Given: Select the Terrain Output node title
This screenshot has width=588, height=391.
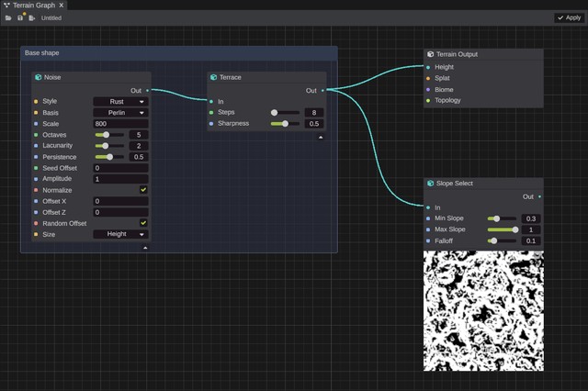Looking at the screenshot, I should (457, 54).
